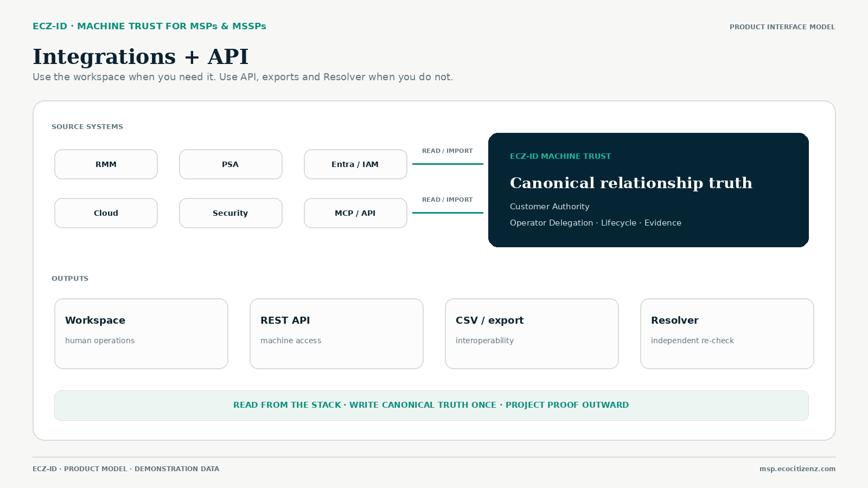The width and height of the screenshot is (868, 488).
Task: Click the 'human operations' caption
Action: click(100, 341)
